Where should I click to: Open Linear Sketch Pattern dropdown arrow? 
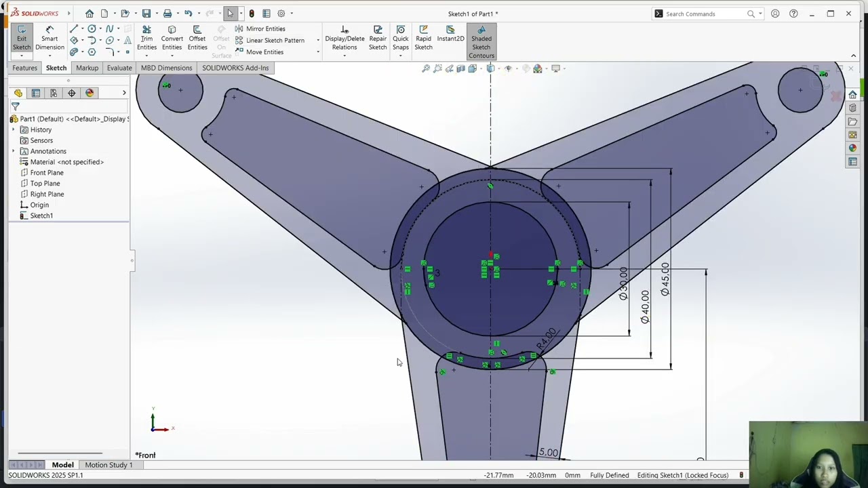coord(317,41)
